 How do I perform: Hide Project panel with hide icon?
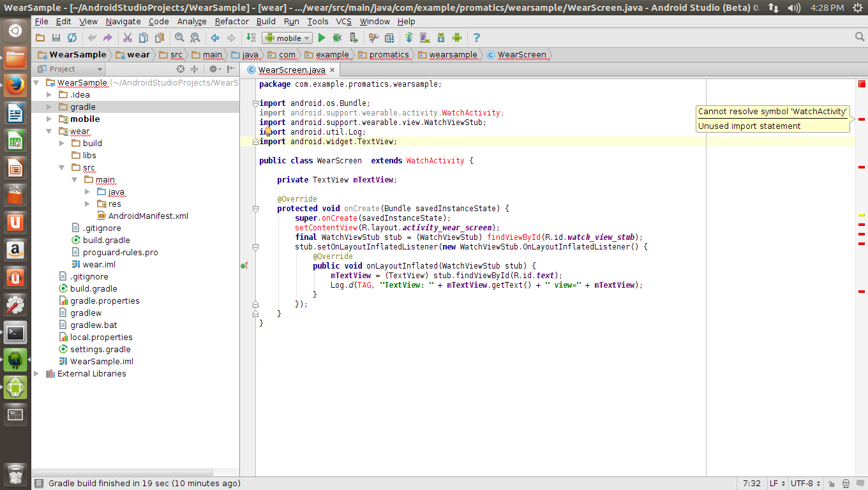click(x=231, y=69)
